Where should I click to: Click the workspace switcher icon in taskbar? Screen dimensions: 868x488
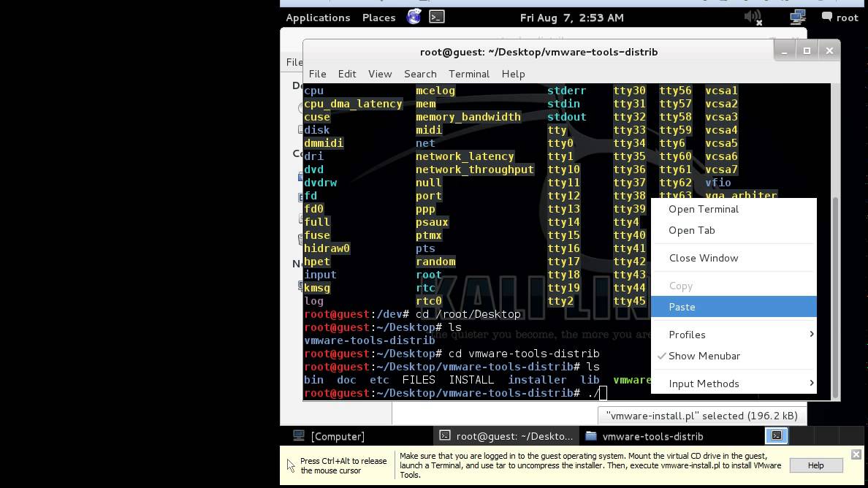coord(777,436)
